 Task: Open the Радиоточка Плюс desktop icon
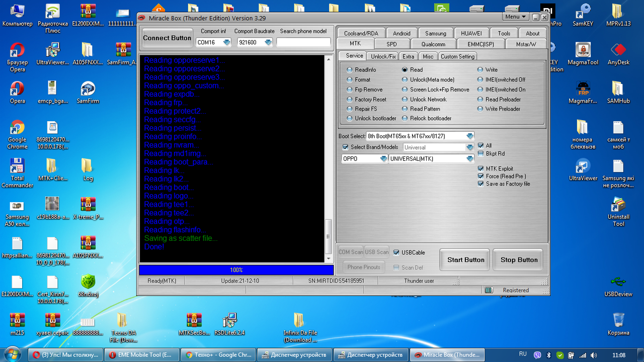[x=52, y=19]
